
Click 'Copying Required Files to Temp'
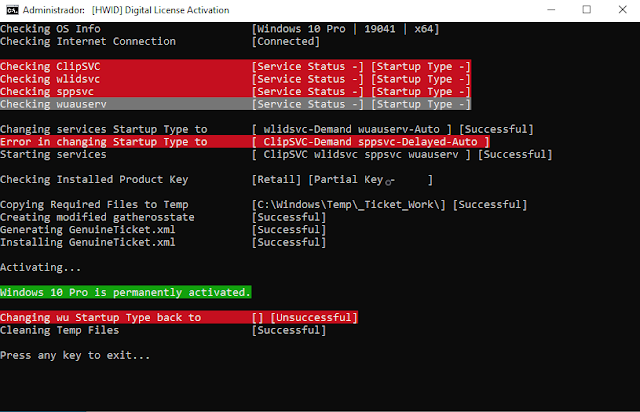pos(94,205)
